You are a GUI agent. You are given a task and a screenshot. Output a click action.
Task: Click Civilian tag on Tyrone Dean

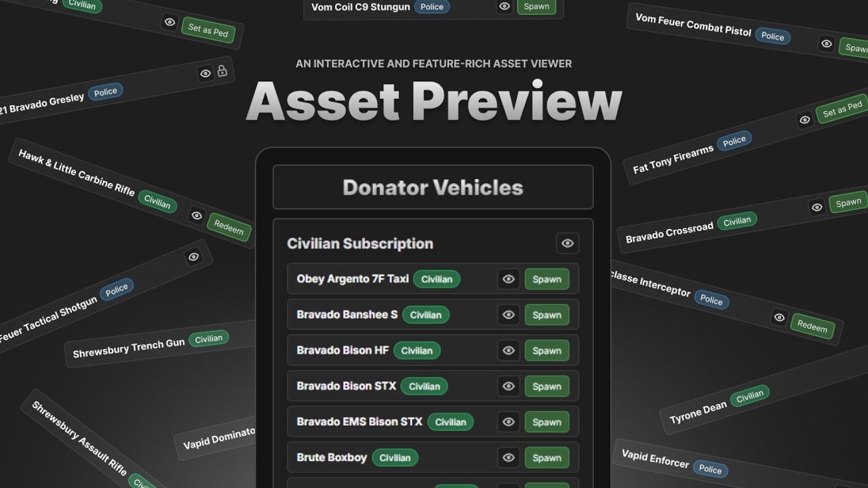pyautogui.click(x=750, y=397)
